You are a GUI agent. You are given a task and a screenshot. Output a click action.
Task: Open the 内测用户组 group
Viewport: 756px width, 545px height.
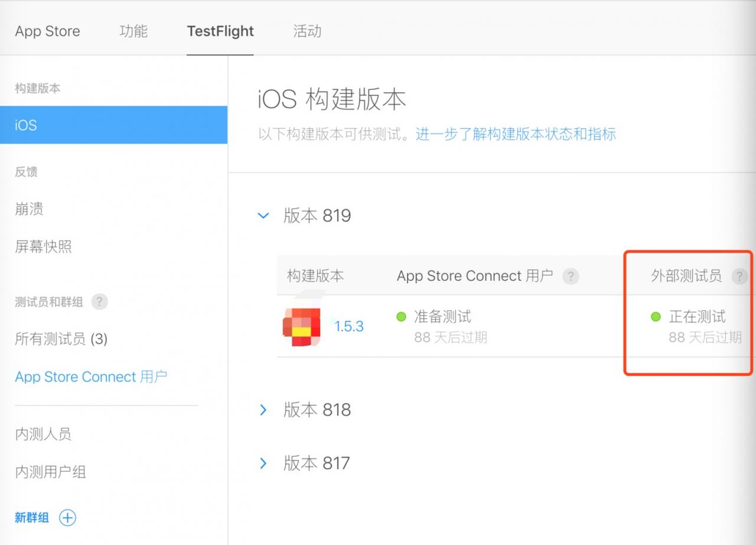tap(50, 472)
